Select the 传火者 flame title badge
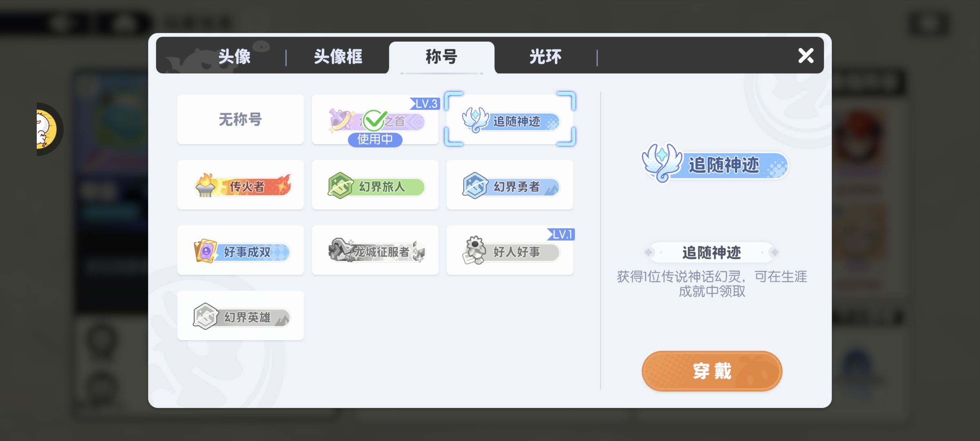 click(241, 185)
